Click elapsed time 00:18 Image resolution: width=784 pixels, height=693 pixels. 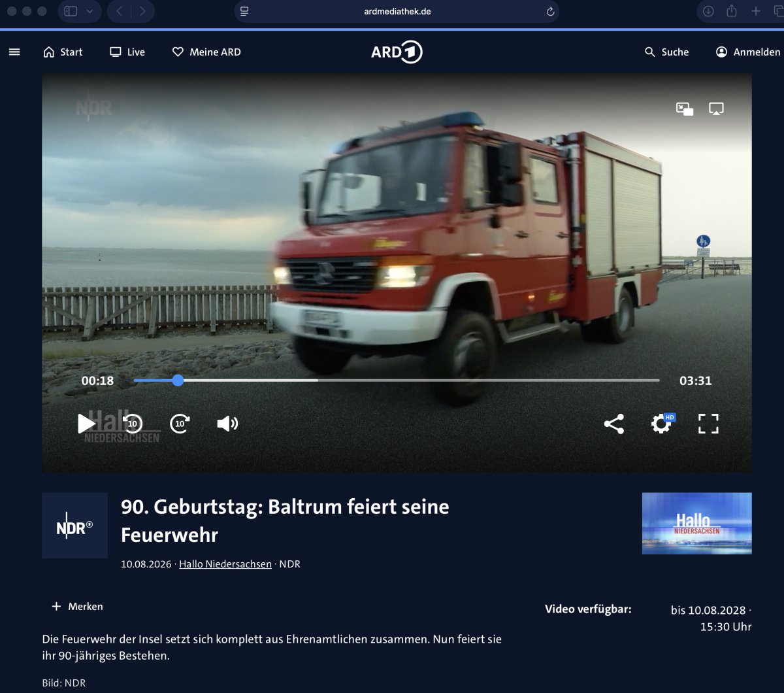tap(97, 380)
